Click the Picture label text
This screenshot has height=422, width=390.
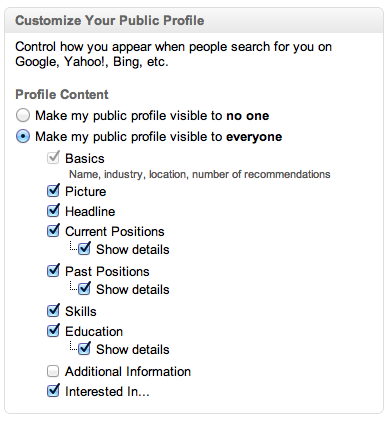[85, 192]
